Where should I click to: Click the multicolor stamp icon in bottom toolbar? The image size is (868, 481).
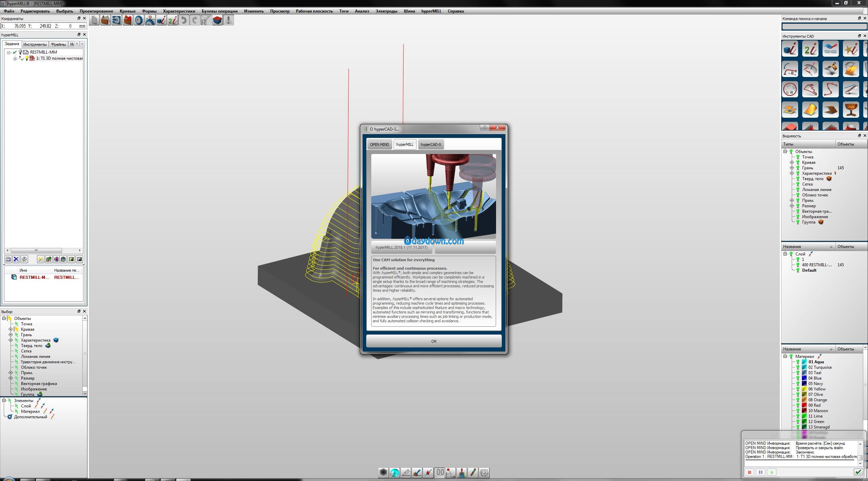(x=462, y=473)
